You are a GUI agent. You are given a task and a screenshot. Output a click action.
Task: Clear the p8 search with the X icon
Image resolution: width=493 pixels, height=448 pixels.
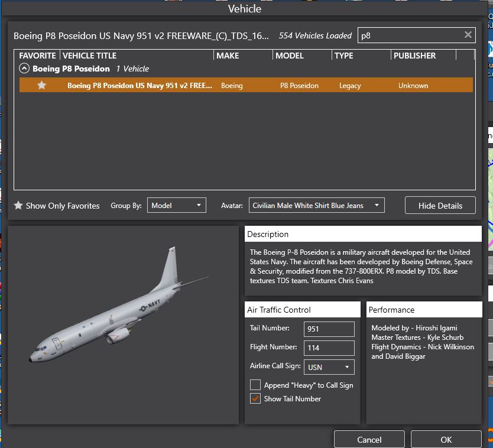pyautogui.click(x=468, y=35)
